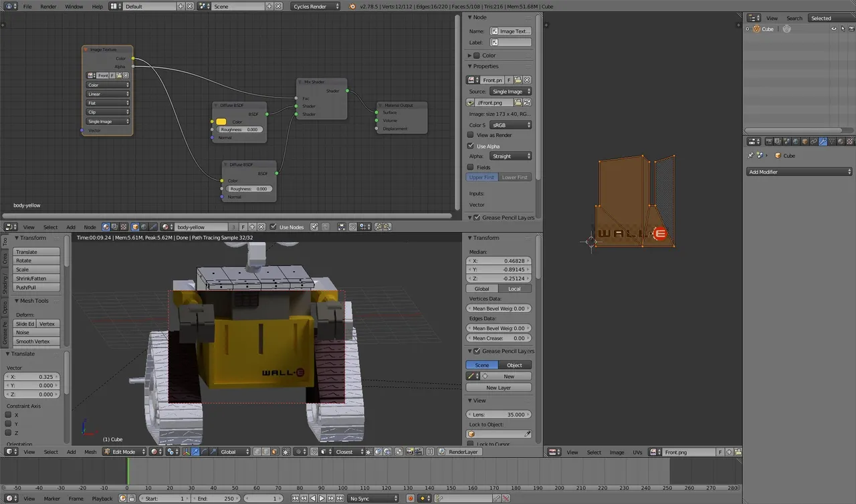This screenshot has height=504, width=856.
Task: Open the Constraints properties tab icon
Action: click(814, 141)
